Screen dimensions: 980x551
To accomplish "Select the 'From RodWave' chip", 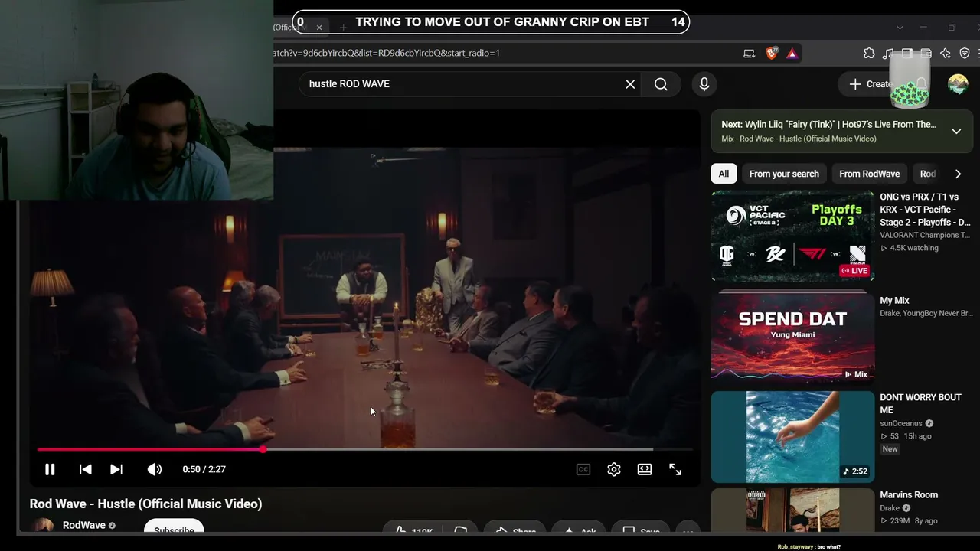I will 870,174.
